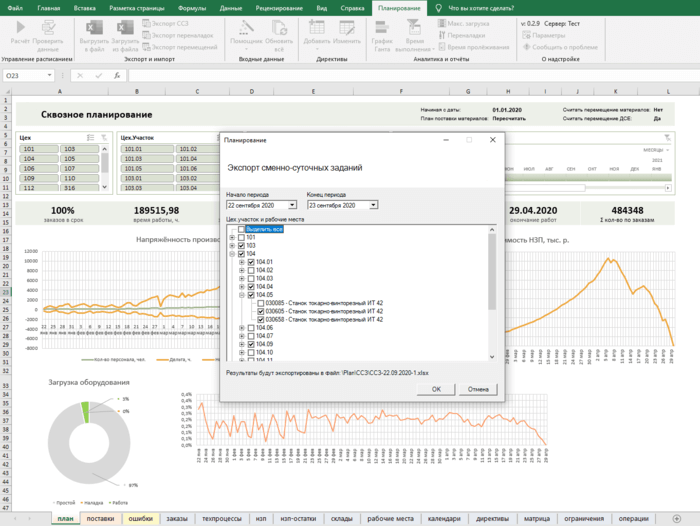The width and height of the screenshot is (700, 526).
Task: Click the formula bar input field
Action: (x=400, y=75)
